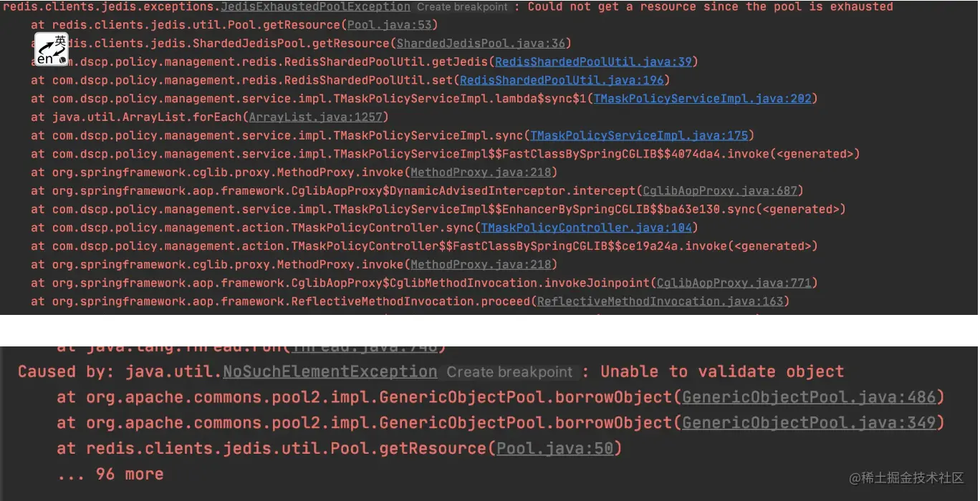Click 'Could not get a resource' message text

pos(612,6)
